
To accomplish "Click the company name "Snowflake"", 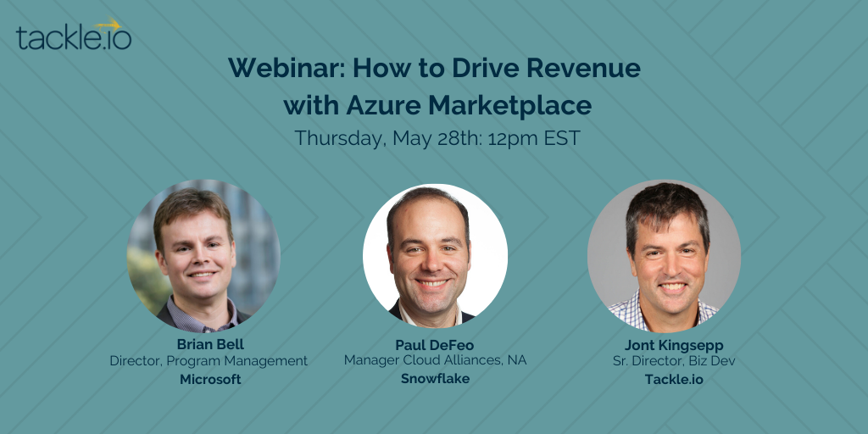I will point(435,379).
